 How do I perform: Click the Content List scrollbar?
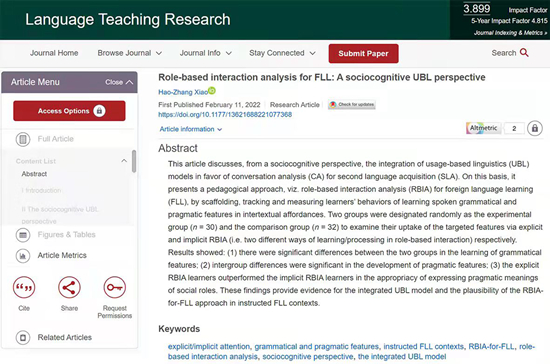click(x=134, y=161)
